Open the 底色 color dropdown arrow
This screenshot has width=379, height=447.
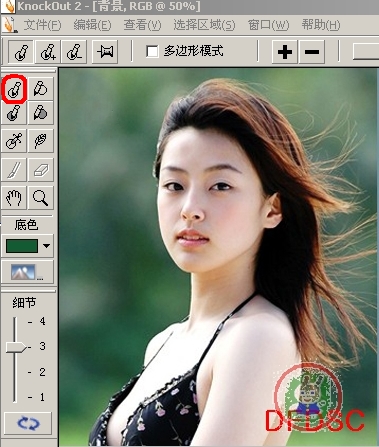[x=46, y=246]
